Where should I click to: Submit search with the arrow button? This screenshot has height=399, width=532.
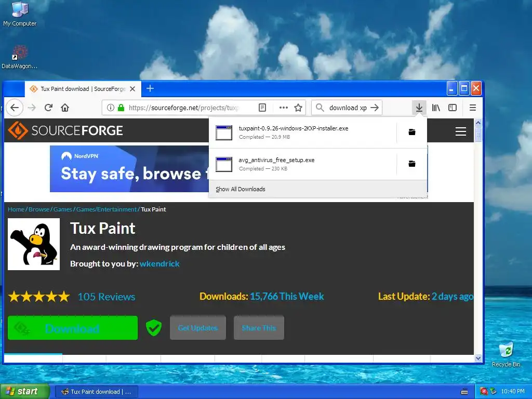pos(375,108)
